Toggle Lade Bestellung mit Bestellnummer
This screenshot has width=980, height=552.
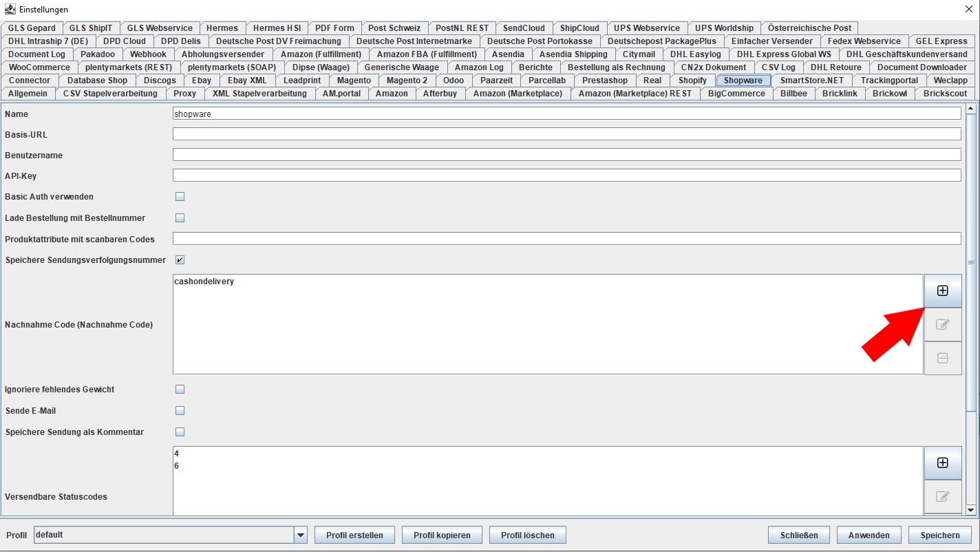(180, 218)
